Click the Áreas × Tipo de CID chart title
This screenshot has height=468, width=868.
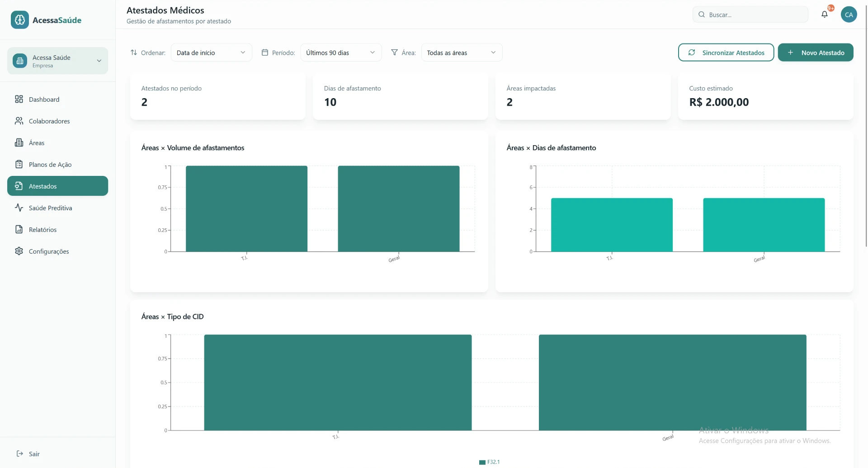tap(173, 317)
